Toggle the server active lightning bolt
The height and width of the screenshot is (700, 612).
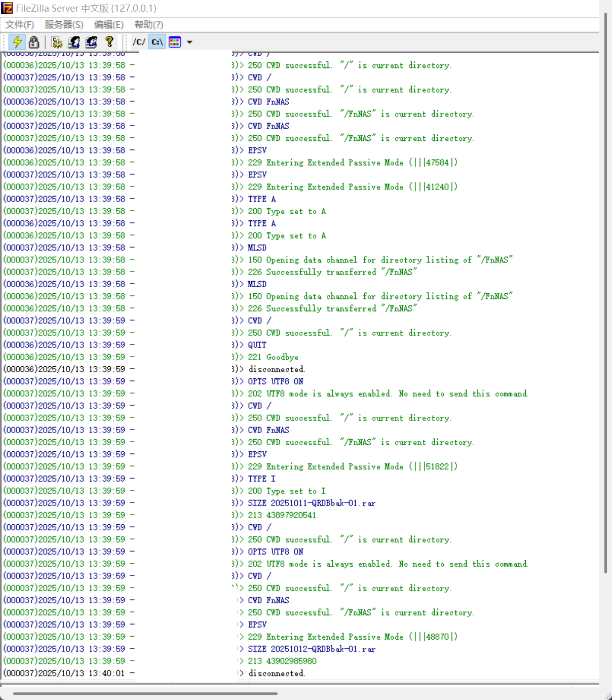click(17, 42)
